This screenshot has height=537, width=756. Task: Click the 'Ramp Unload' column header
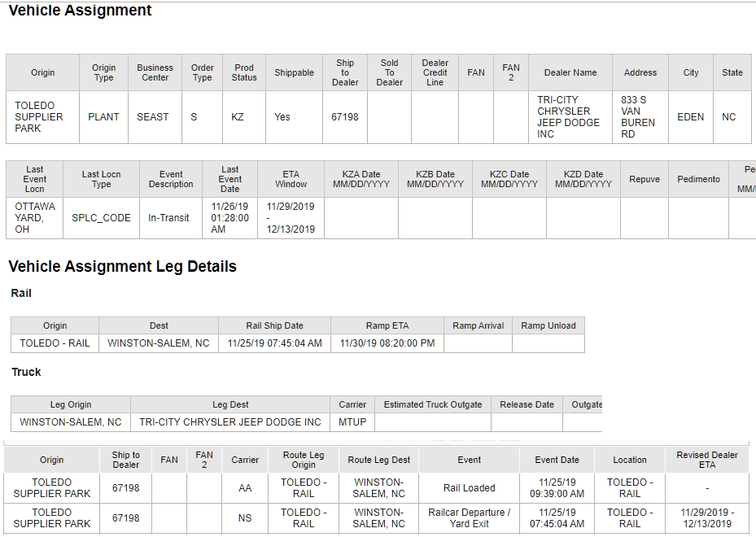[548, 325]
